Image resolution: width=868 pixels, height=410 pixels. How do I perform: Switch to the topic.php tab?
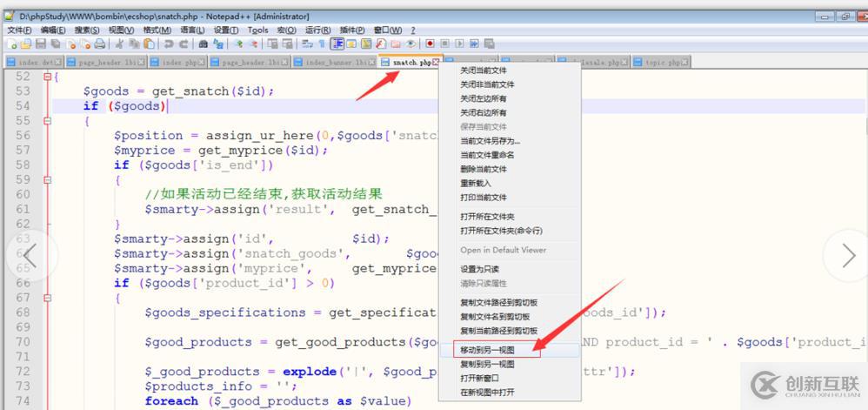tap(662, 62)
